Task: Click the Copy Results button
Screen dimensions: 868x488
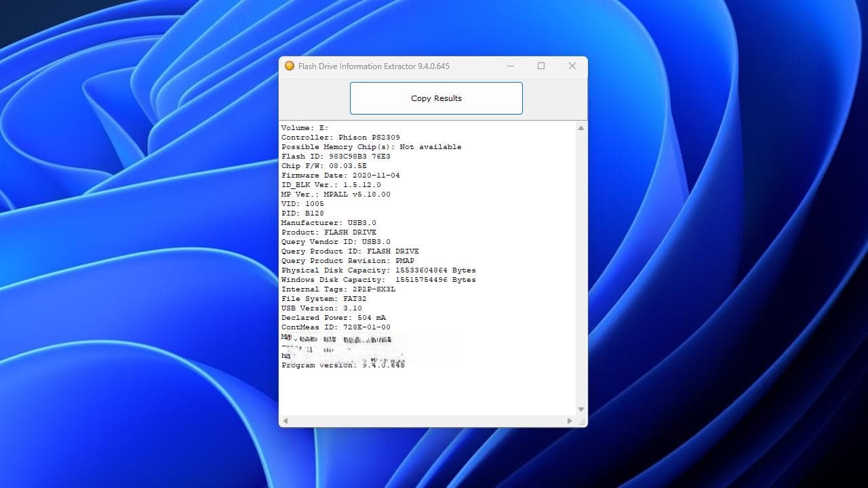Action: click(x=436, y=98)
